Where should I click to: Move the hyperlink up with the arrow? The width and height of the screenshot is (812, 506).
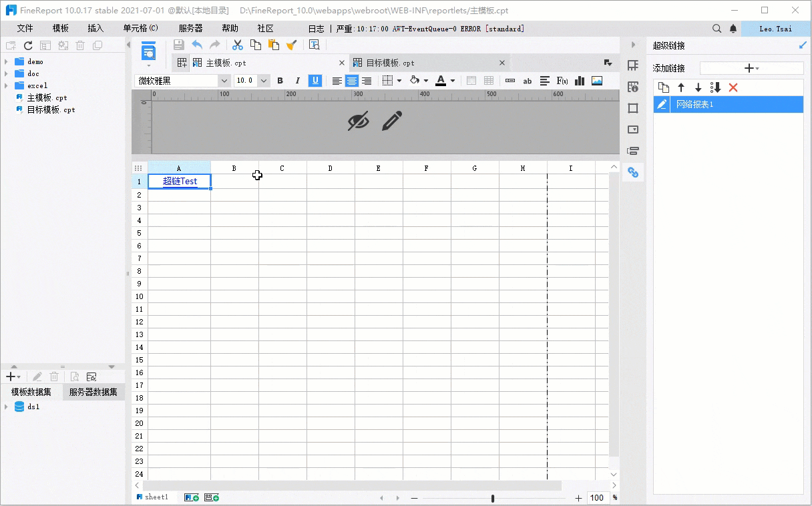[x=681, y=87]
